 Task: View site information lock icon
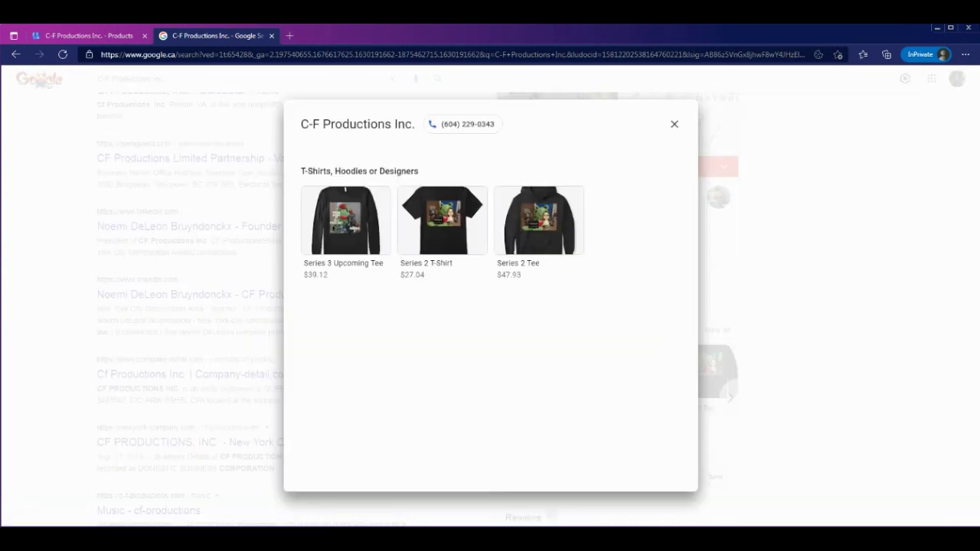point(90,54)
